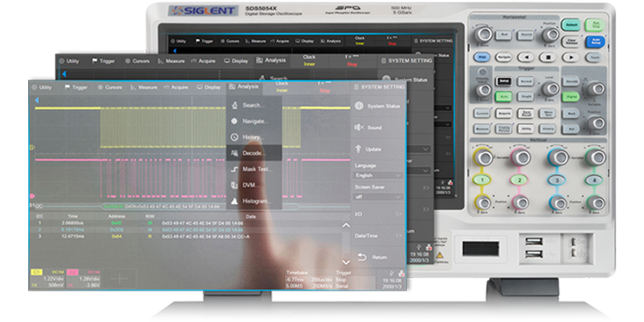Click the History clock icon
The height and width of the screenshot is (322, 644).
(234, 137)
